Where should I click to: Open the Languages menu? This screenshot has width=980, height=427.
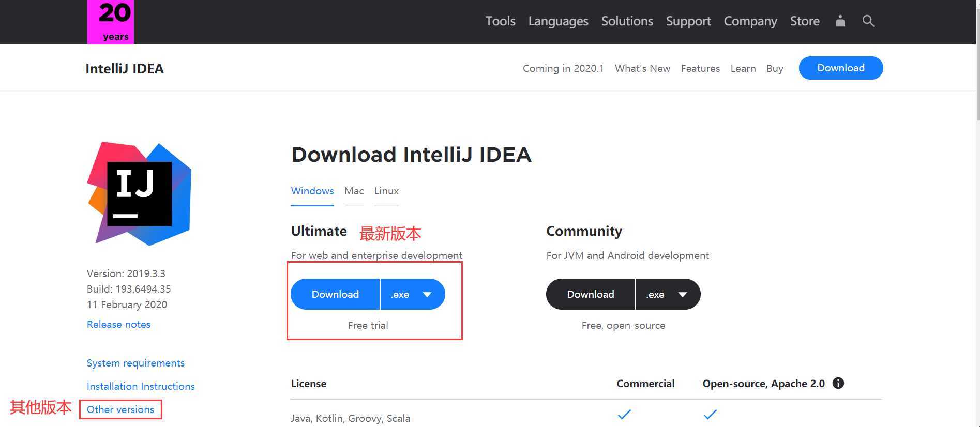click(x=558, y=21)
